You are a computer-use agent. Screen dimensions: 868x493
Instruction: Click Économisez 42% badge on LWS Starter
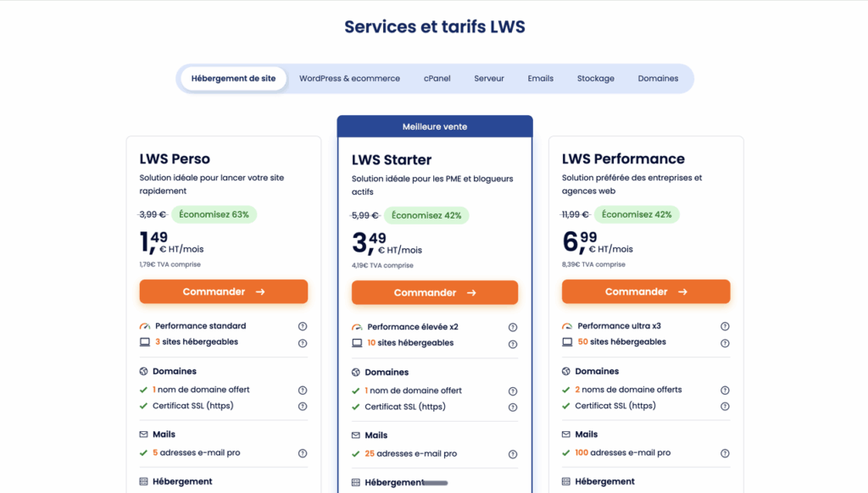click(x=426, y=216)
